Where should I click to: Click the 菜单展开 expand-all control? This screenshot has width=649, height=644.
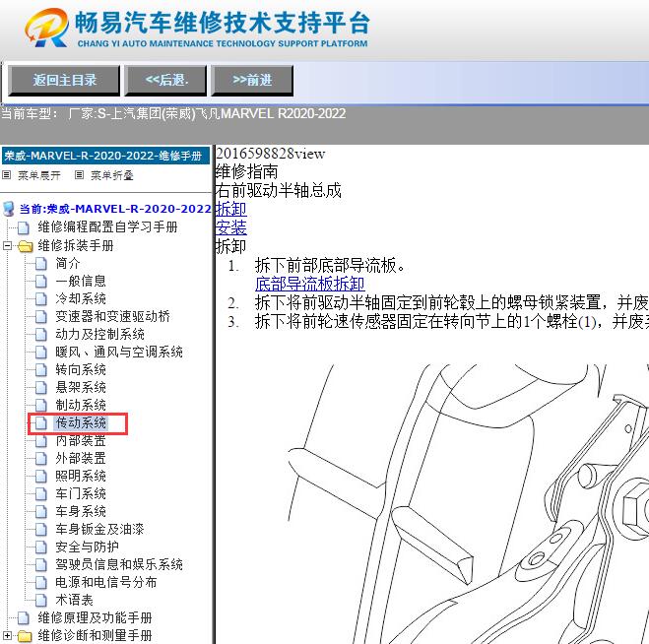point(32,175)
